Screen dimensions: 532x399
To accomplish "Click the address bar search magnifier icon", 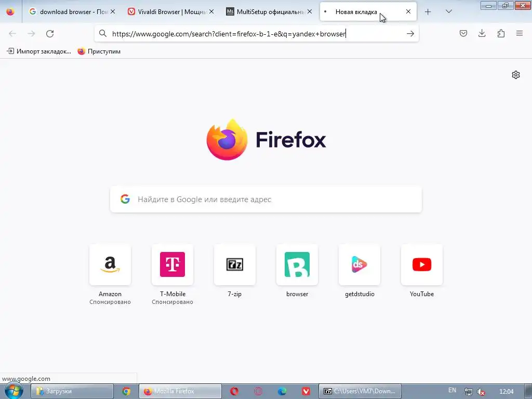I will (x=103, y=33).
